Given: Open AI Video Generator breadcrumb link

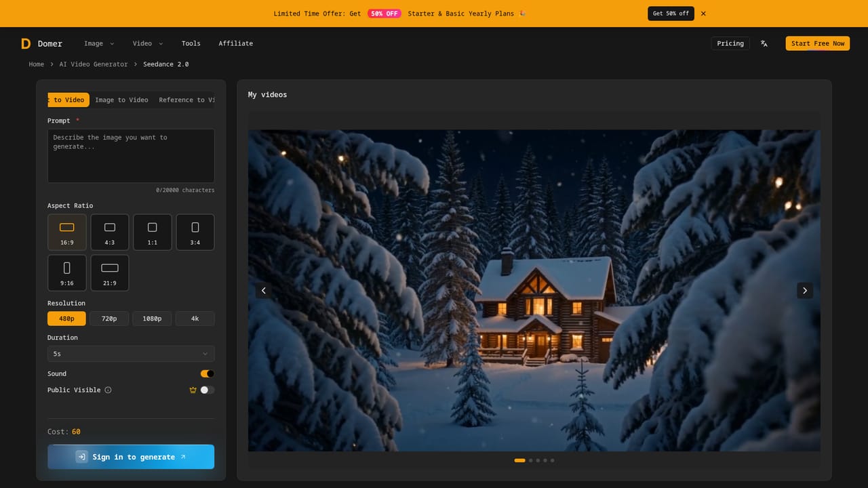Looking at the screenshot, I should [x=94, y=64].
